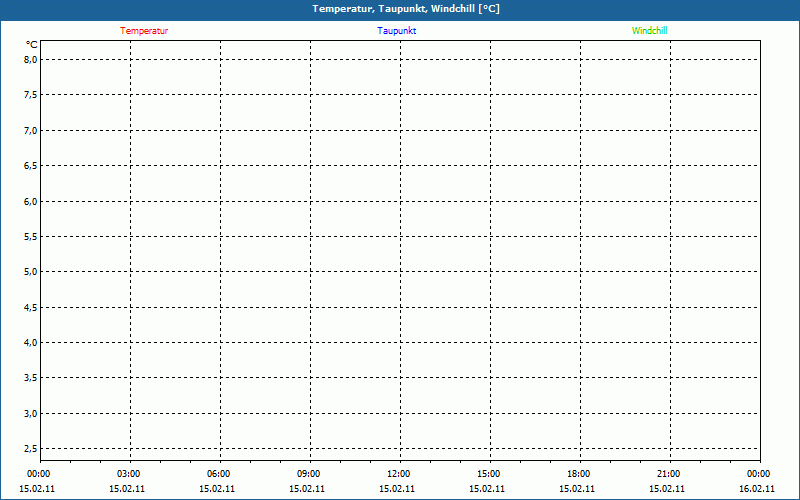The height and width of the screenshot is (500, 800).
Task: Click the 09:00 time axis label
Action: (x=308, y=474)
